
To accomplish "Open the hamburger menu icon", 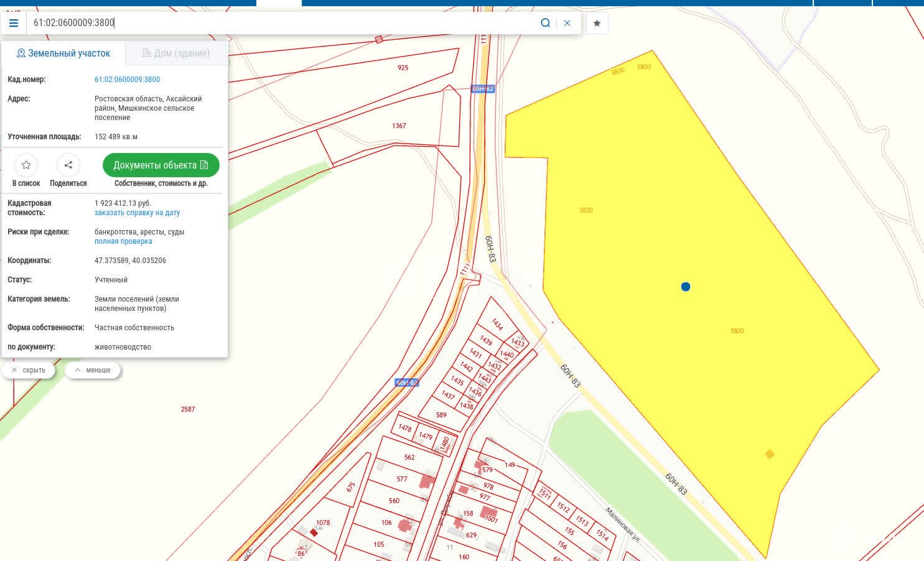I will (x=13, y=23).
